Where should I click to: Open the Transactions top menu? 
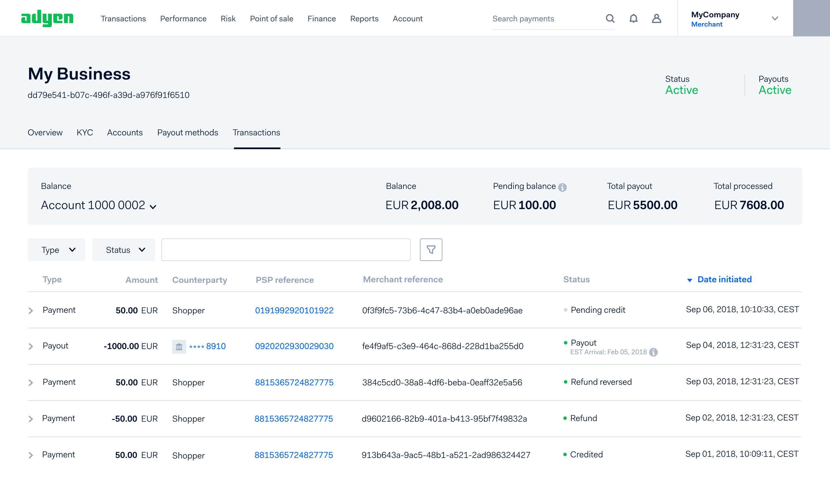pyautogui.click(x=123, y=18)
